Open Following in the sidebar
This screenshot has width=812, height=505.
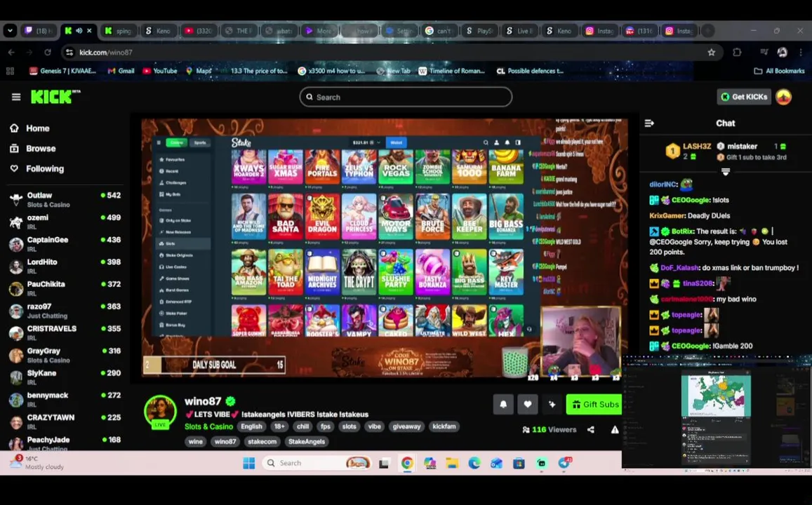[x=37, y=168]
